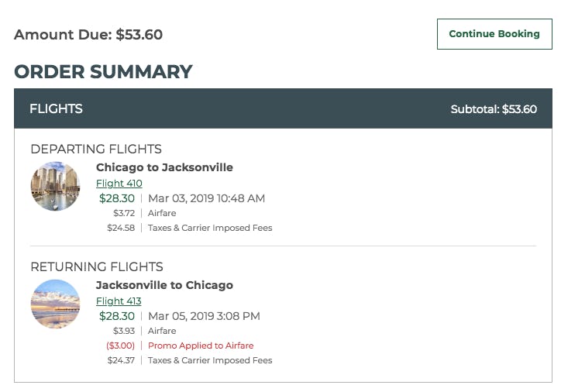Click the ORDER SUMMARY heading
The height and width of the screenshot is (392, 561).
click(x=103, y=72)
